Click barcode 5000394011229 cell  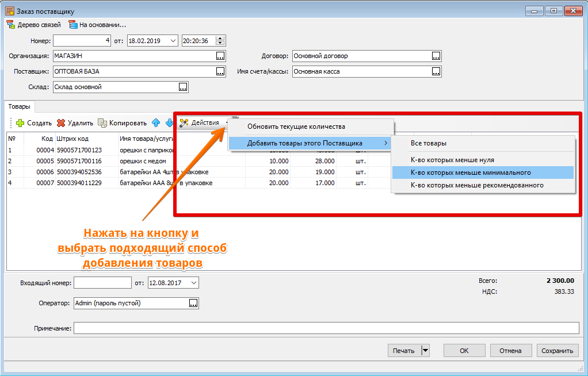(87, 183)
